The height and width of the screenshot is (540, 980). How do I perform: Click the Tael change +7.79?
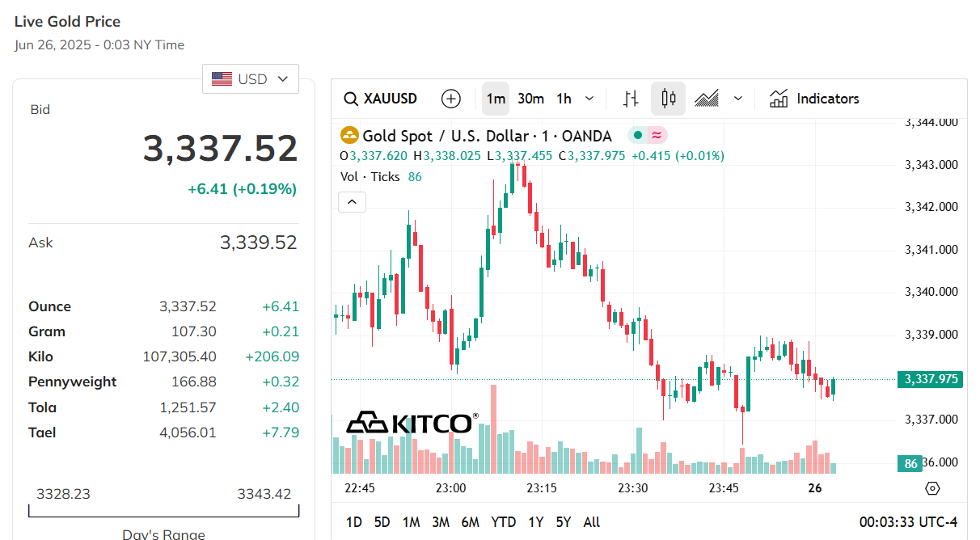point(281,432)
